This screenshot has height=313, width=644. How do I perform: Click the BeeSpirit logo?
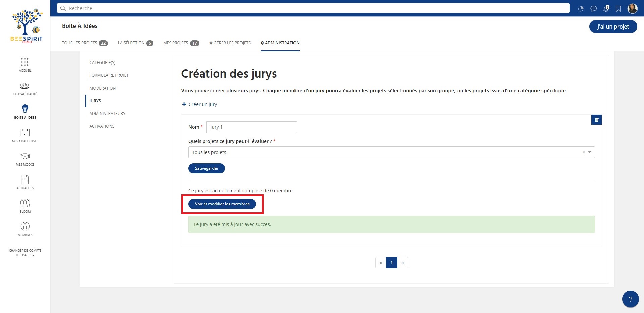tap(27, 25)
